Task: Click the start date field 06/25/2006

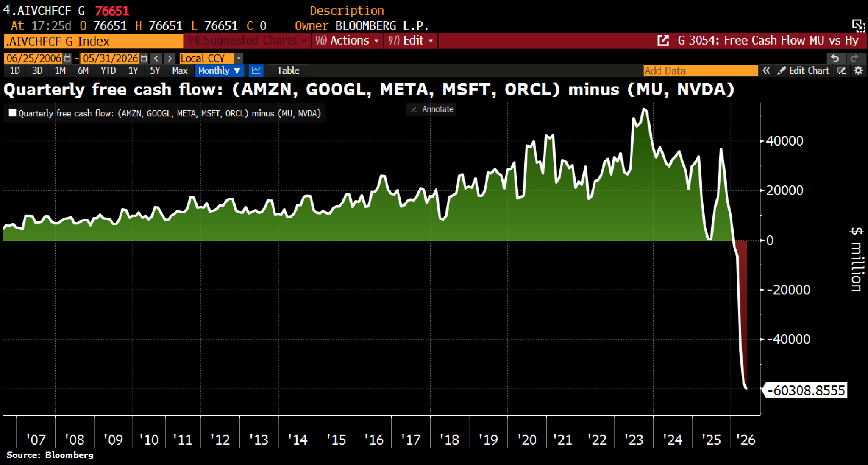Action: pos(33,58)
